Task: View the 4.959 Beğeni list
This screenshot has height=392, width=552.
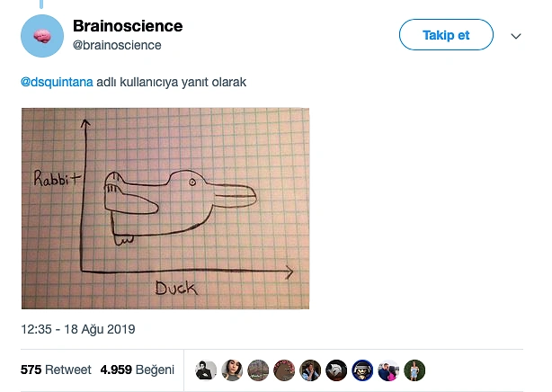Action: [138, 370]
